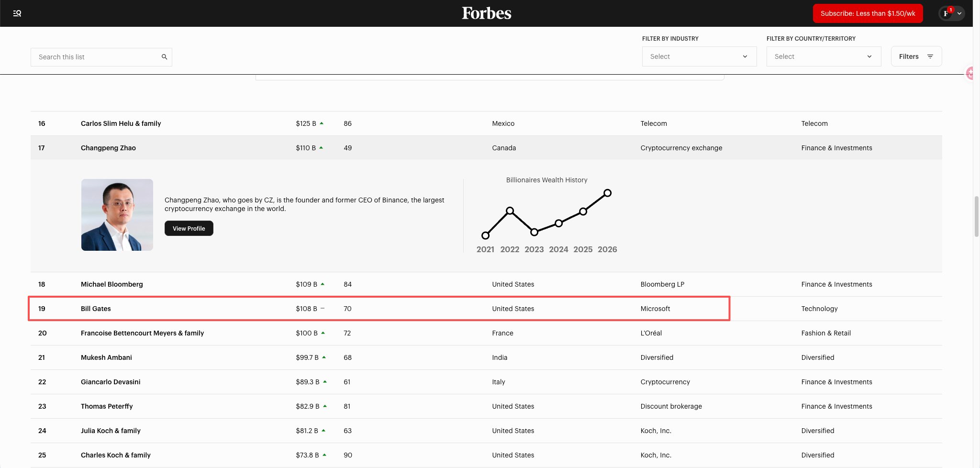980x468 pixels.
Task: Collapse the Changpeng Zhao row
Action: (x=108, y=148)
